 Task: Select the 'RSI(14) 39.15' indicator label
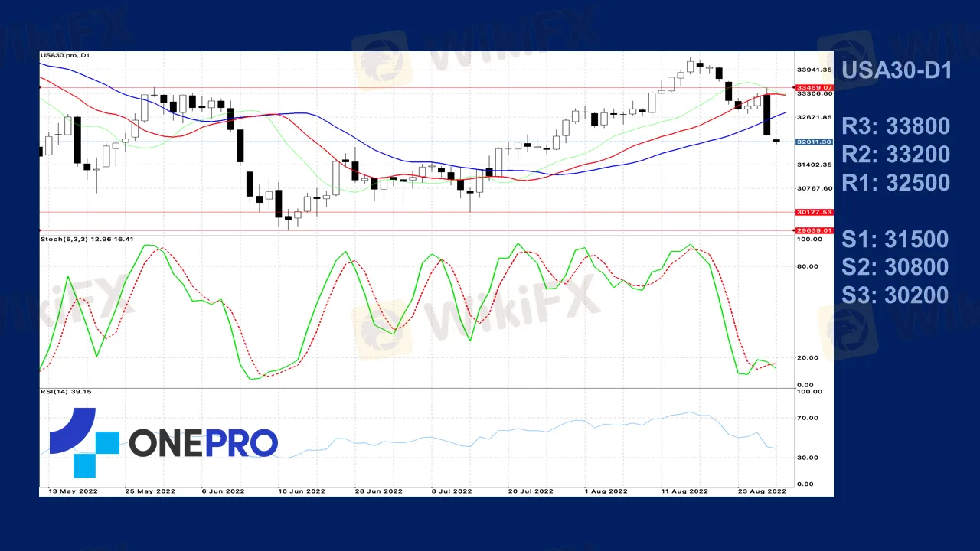[66, 392]
